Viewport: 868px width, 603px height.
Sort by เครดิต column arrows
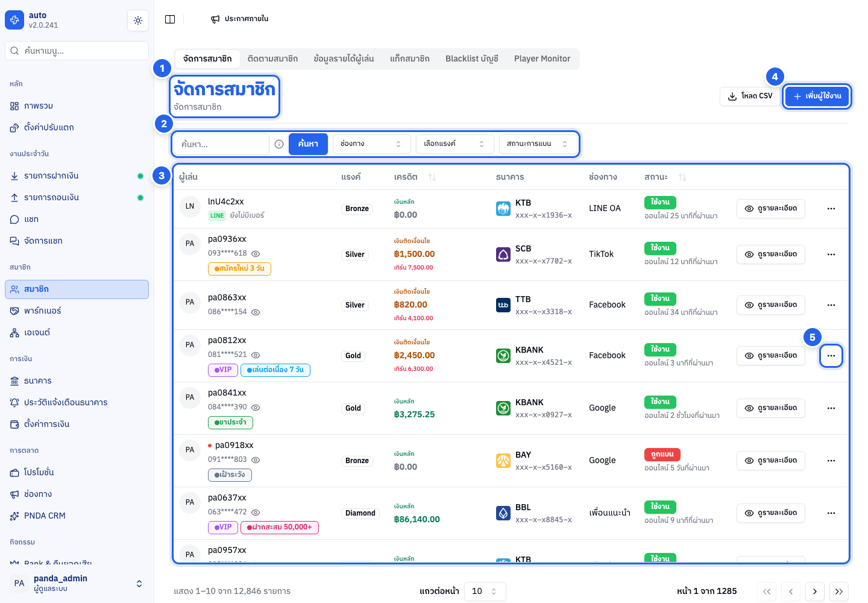pyautogui.click(x=432, y=177)
